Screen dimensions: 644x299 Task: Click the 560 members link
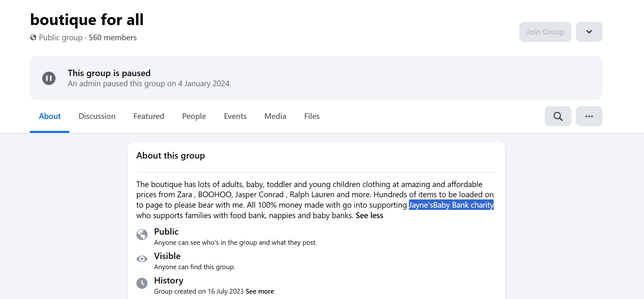(x=113, y=38)
